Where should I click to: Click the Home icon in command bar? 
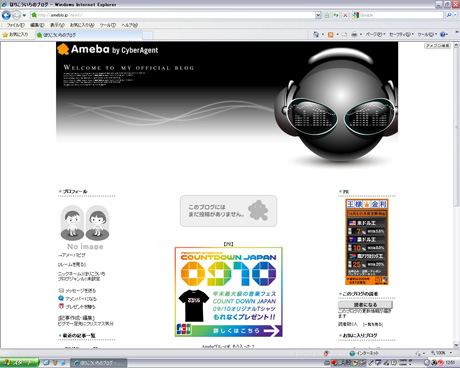316,34
